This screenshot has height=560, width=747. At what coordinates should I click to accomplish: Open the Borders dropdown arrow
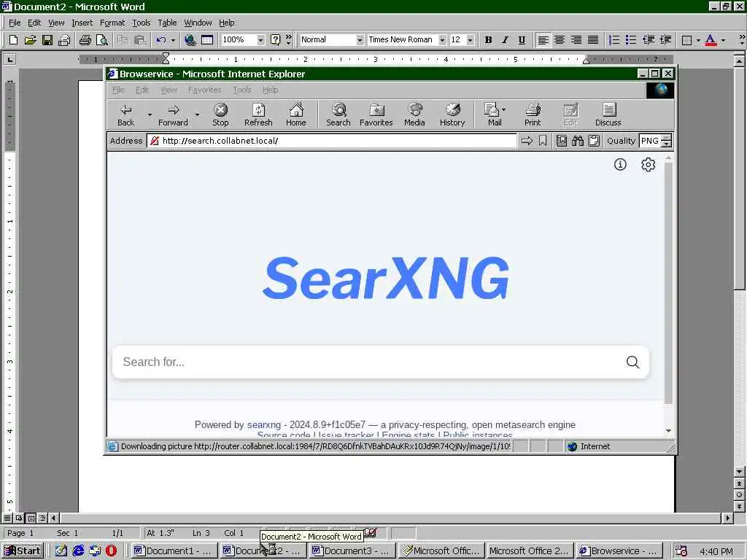[x=698, y=40]
